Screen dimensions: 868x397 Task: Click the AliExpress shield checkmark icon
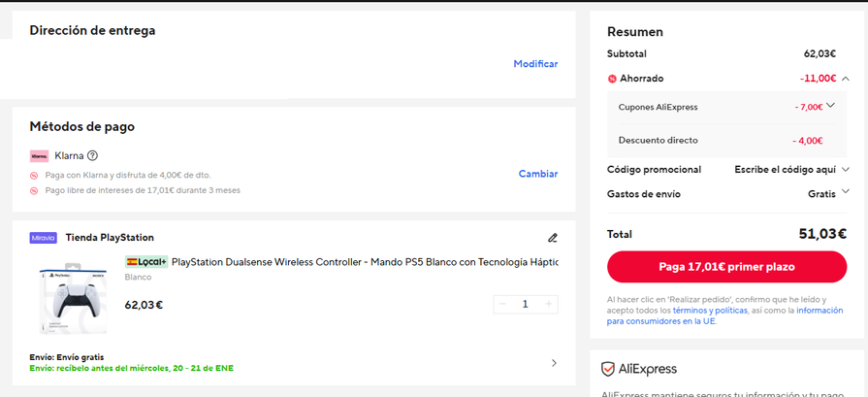click(608, 369)
